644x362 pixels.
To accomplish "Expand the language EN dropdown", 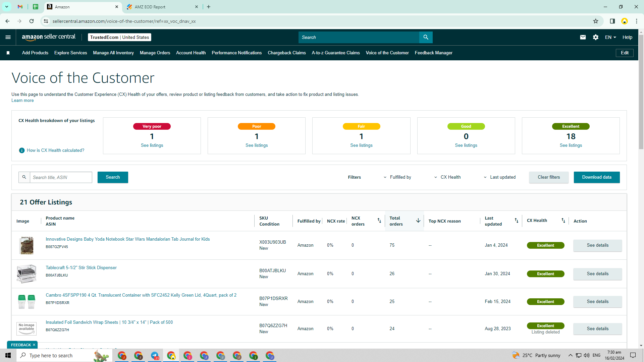I will coord(610,37).
